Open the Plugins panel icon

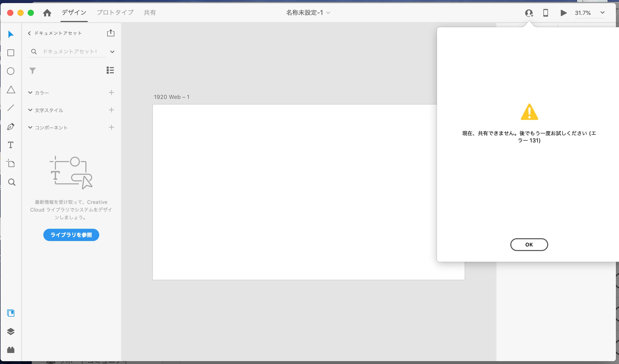pos(11,350)
